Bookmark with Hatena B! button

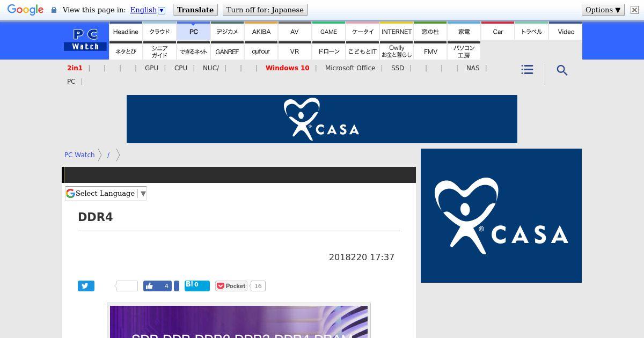point(197,285)
